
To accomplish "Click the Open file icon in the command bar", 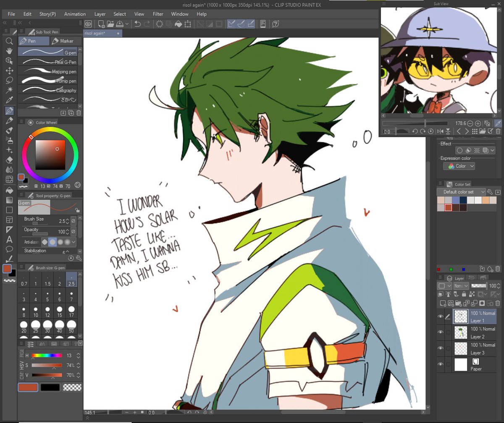I will pyautogui.click(x=110, y=24).
